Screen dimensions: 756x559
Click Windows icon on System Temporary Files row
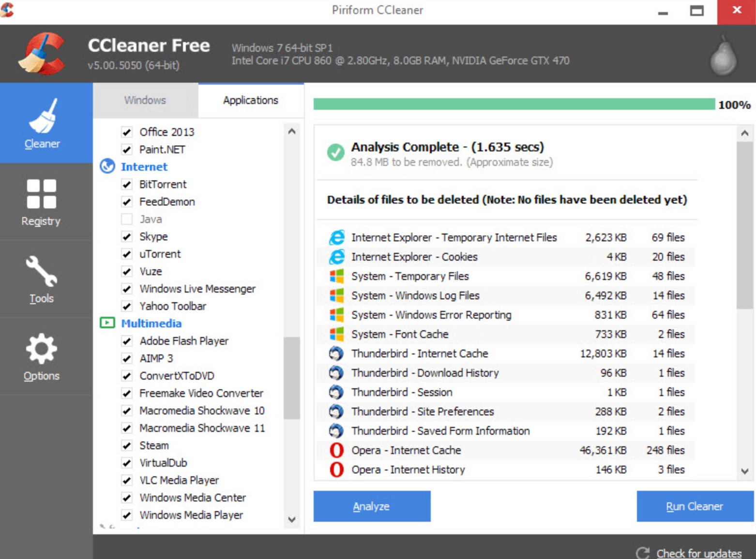pos(337,276)
